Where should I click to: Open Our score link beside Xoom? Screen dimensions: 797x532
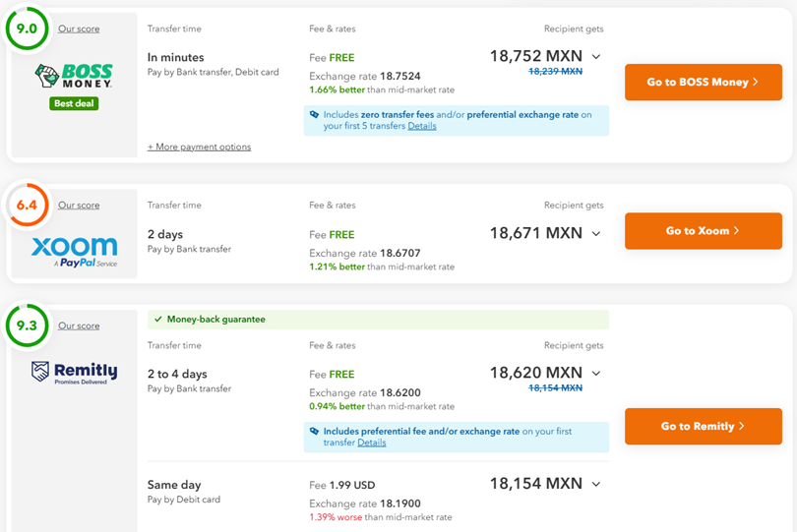(x=79, y=206)
